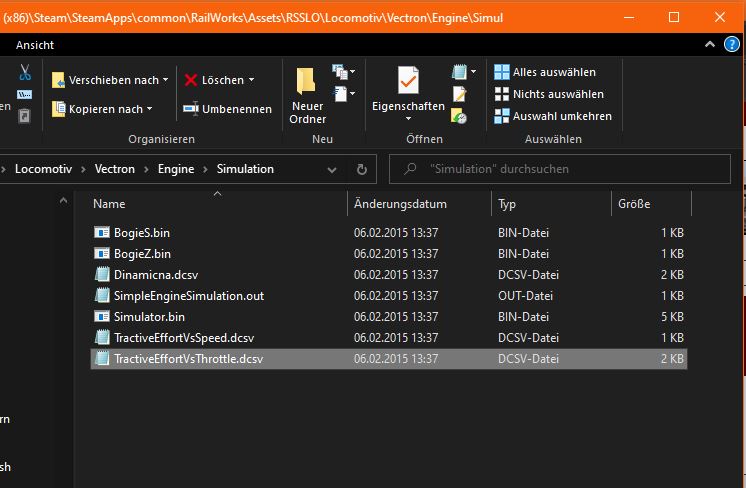Click the BogieS.bin file icon
The image size is (746, 488).
click(102, 233)
